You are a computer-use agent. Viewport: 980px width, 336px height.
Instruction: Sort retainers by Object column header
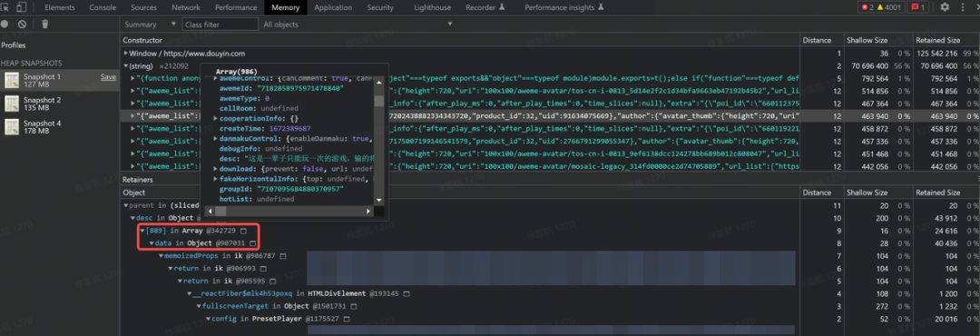tap(461, 193)
